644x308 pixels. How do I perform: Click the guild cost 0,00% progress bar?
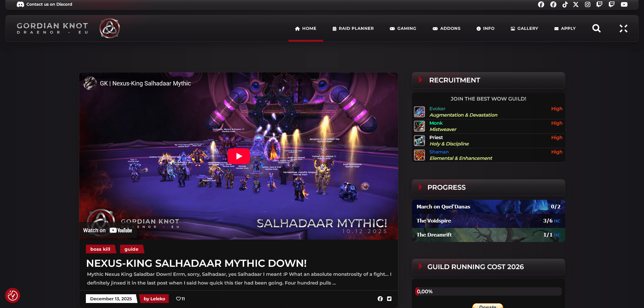point(488,292)
